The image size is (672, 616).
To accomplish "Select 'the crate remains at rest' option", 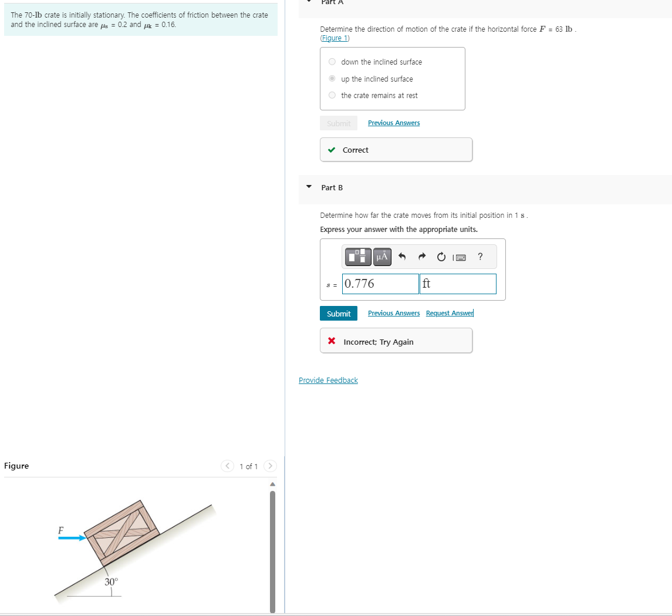I will [x=332, y=95].
